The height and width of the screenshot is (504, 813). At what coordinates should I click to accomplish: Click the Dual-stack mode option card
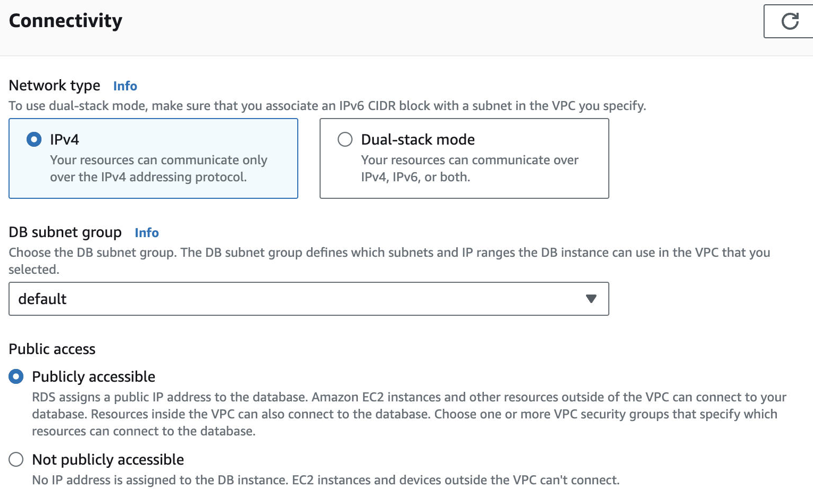(464, 158)
